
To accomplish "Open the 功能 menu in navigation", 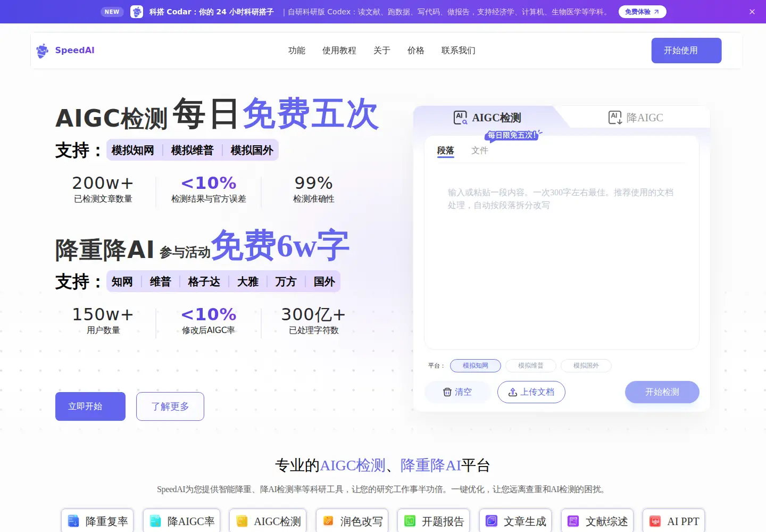I will coord(297,51).
